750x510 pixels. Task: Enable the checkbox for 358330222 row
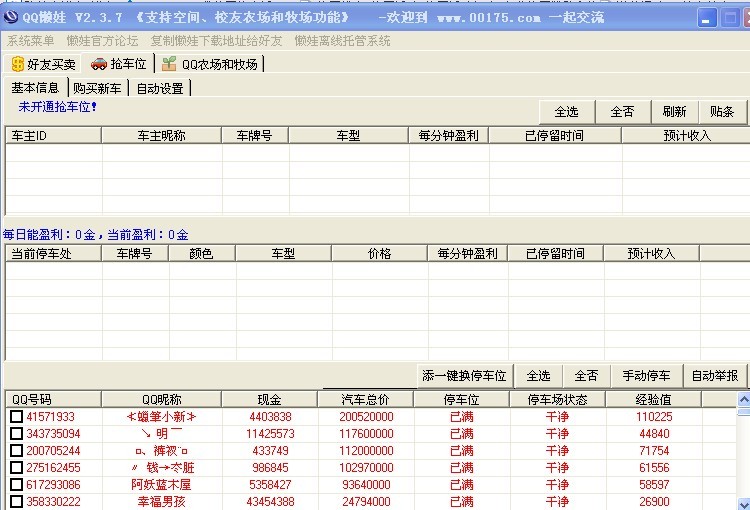(x=16, y=502)
